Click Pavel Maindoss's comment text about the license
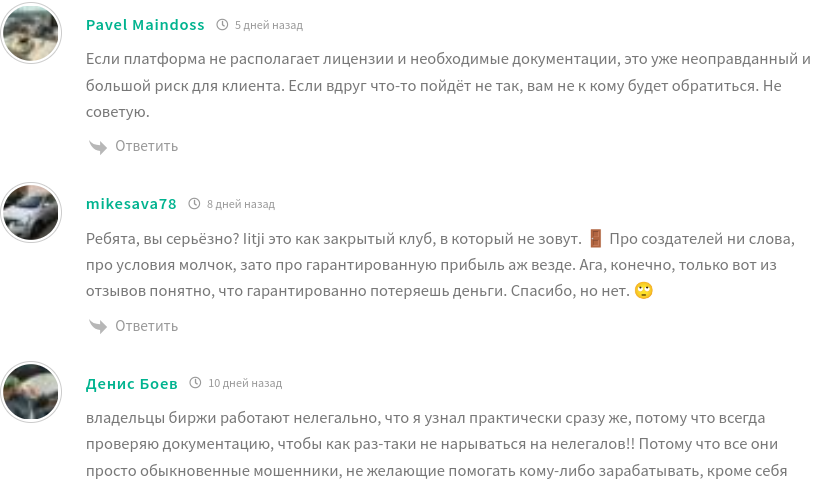 click(440, 85)
